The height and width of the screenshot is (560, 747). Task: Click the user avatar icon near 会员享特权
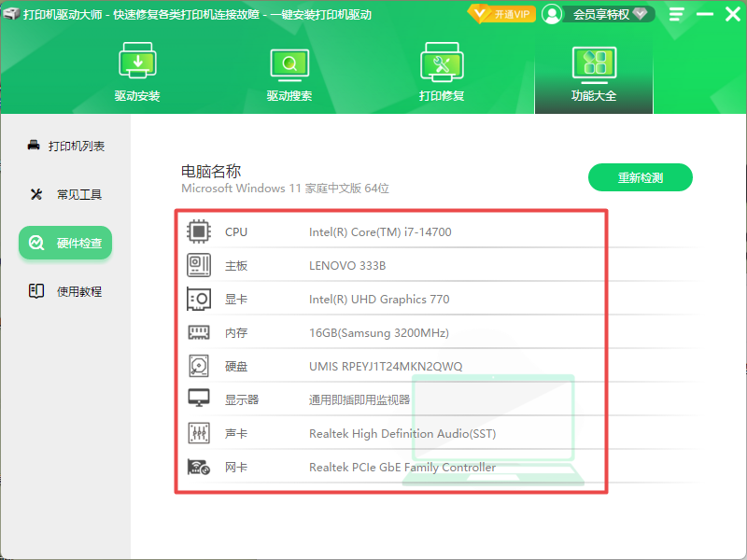[x=552, y=13]
